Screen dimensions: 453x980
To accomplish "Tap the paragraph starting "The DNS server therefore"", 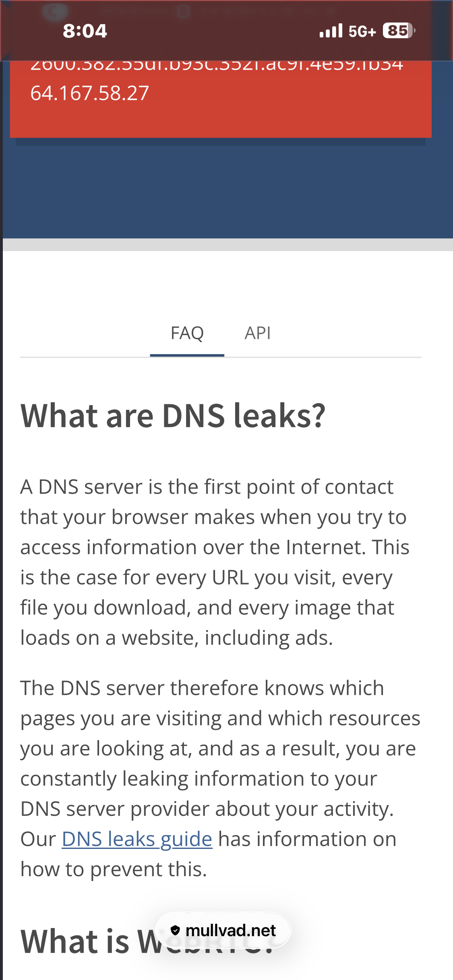I will click(x=220, y=748).
